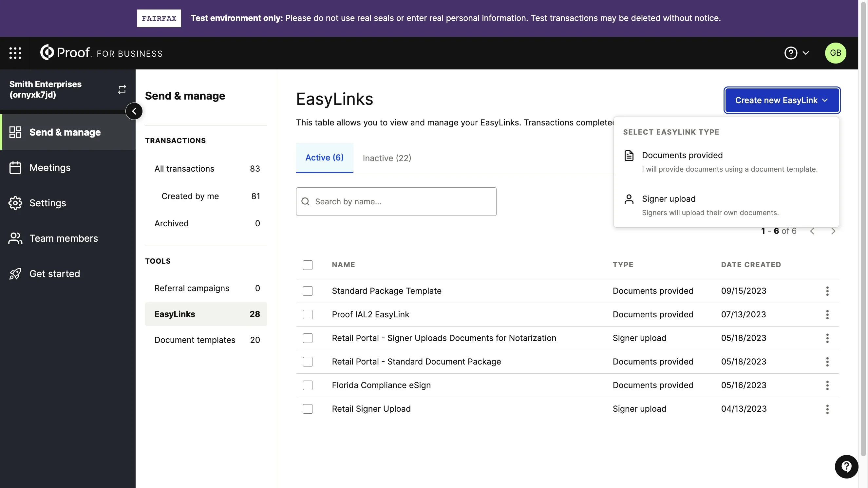Open actions menu for Retail Signer Upload
This screenshot has width=868, height=488.
pyautogui.click(x=827, y=409)
